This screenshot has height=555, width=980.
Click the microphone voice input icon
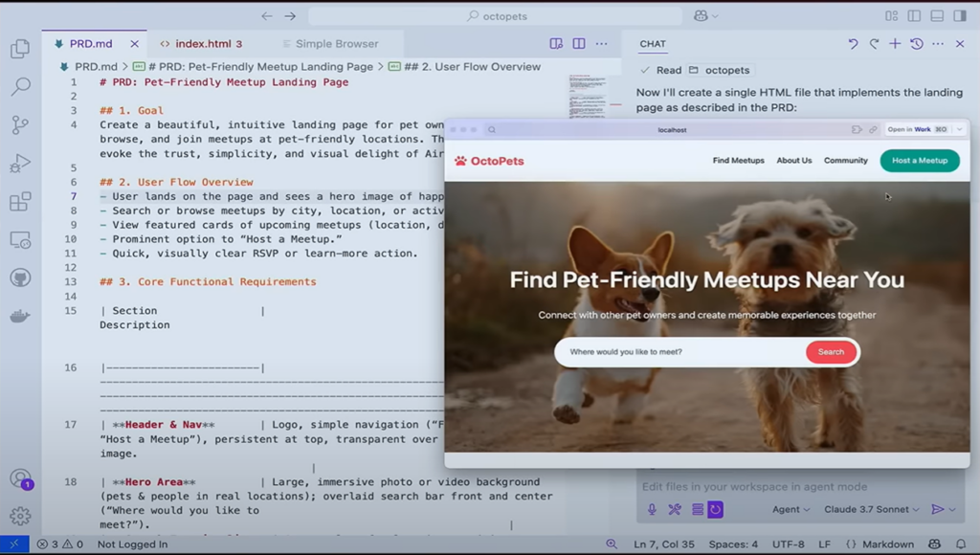[653, 510]
